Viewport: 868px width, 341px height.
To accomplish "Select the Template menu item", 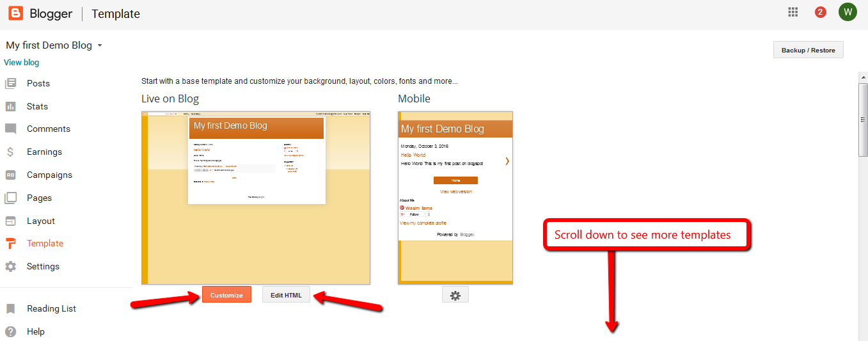I will [45, 243].
